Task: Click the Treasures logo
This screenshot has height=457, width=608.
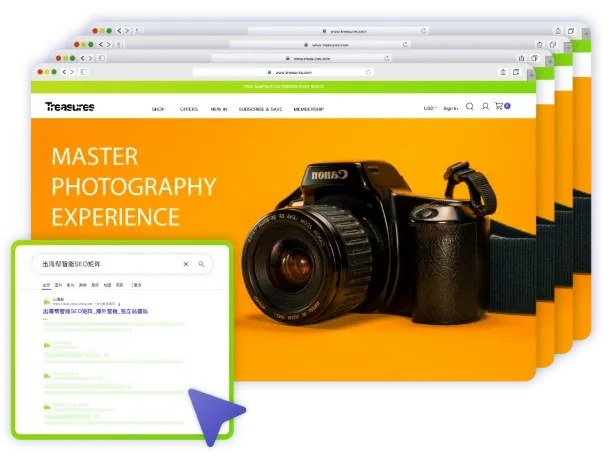Action: (x=70, y=107)
